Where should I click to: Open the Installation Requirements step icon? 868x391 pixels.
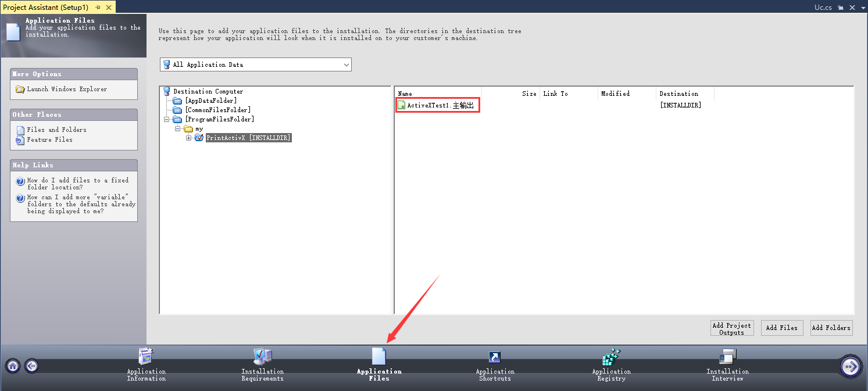click(x=262, y=356)
